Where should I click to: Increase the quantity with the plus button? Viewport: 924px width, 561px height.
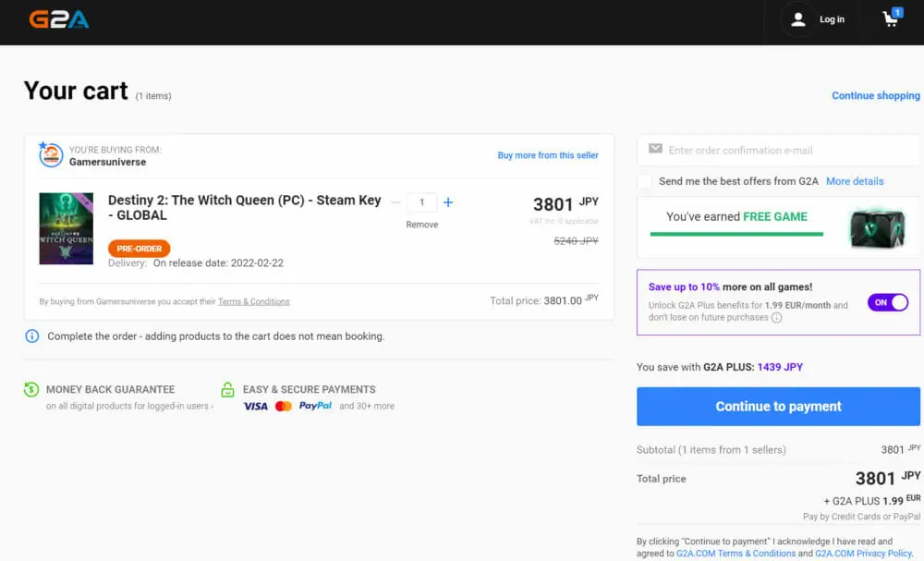tap(448, 202)
